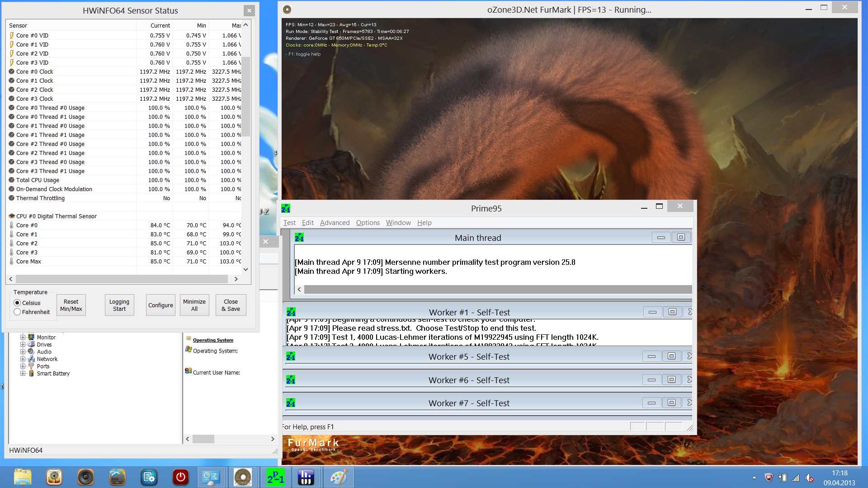
Task: Minimize the Main thread child window
Action: coord(661,237)
